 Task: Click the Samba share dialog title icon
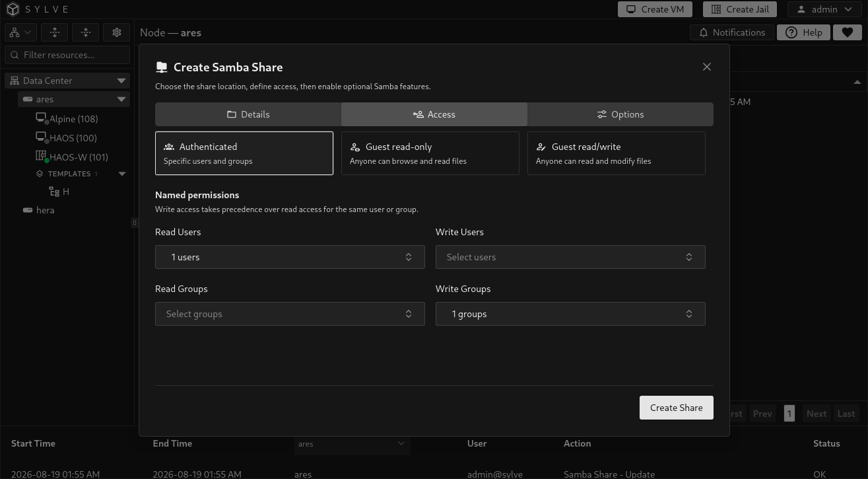point(161,67)
